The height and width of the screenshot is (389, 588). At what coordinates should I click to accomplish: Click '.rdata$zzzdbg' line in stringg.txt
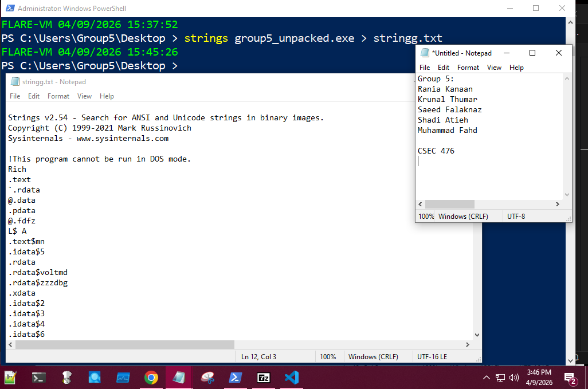point(38,283)
